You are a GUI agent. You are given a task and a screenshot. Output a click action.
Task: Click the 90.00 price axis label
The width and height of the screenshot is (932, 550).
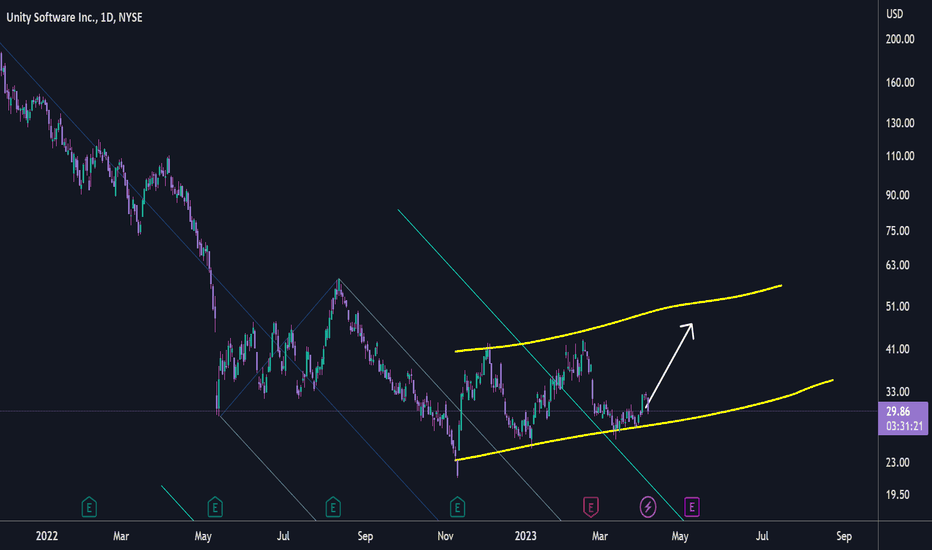[898, 195]
